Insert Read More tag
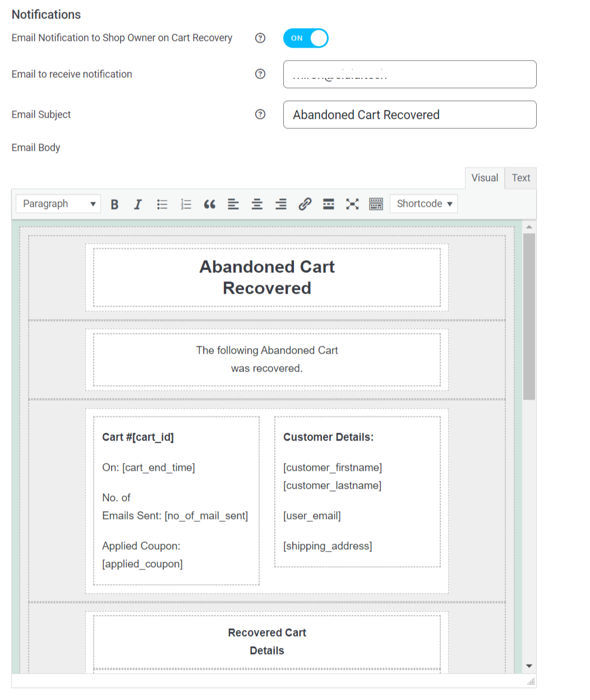The height and width of the screenshot is (700, 590). coord(329,204)
